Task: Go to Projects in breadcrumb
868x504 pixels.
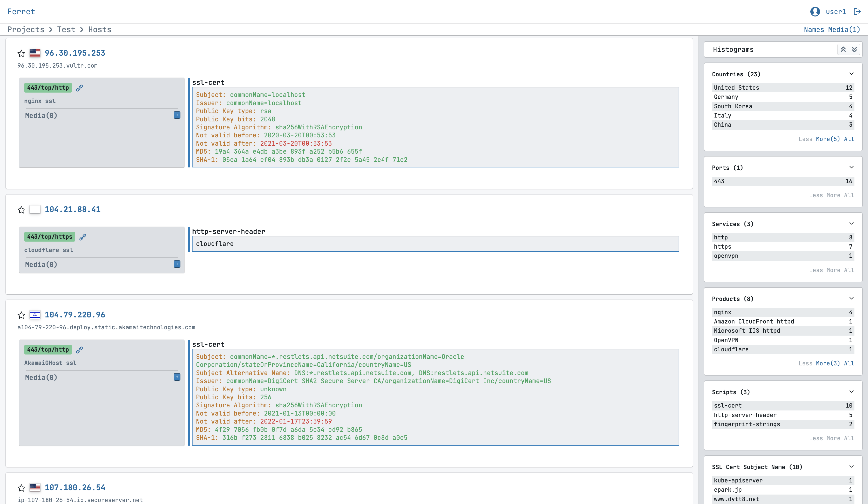Action: 26,30
